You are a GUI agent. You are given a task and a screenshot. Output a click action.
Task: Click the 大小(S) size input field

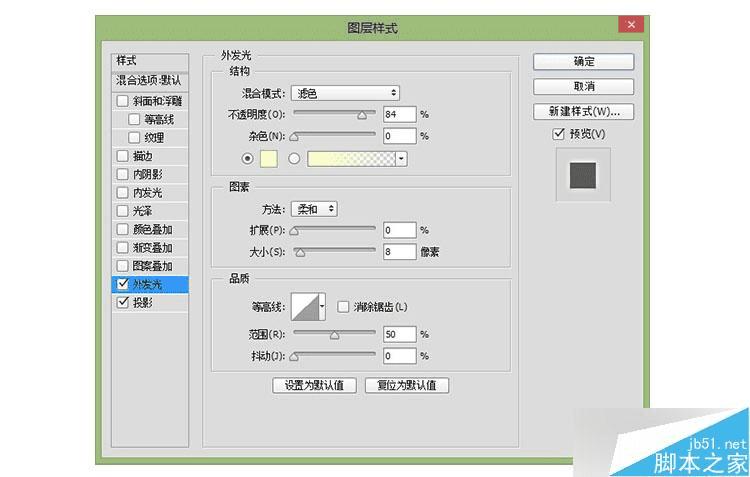coord(399,252)
